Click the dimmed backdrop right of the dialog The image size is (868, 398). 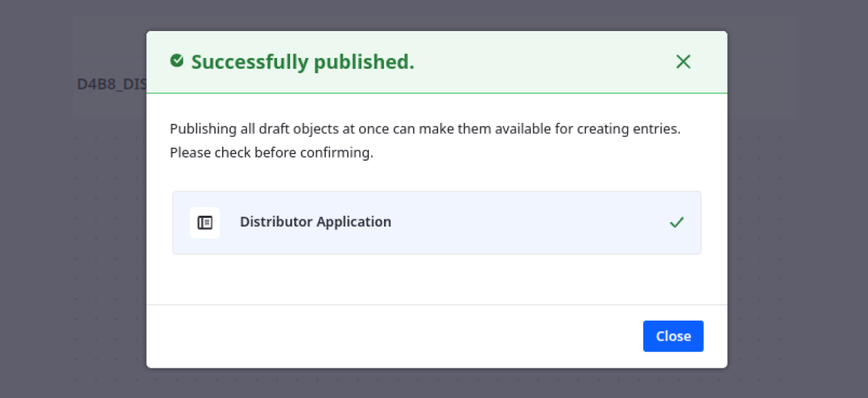pos(796,217)
